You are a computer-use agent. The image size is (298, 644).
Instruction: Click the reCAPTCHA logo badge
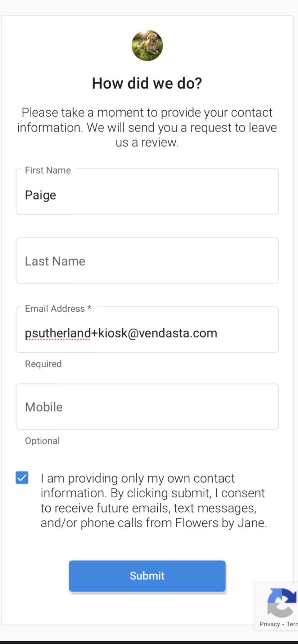click(x=282, y=602)
